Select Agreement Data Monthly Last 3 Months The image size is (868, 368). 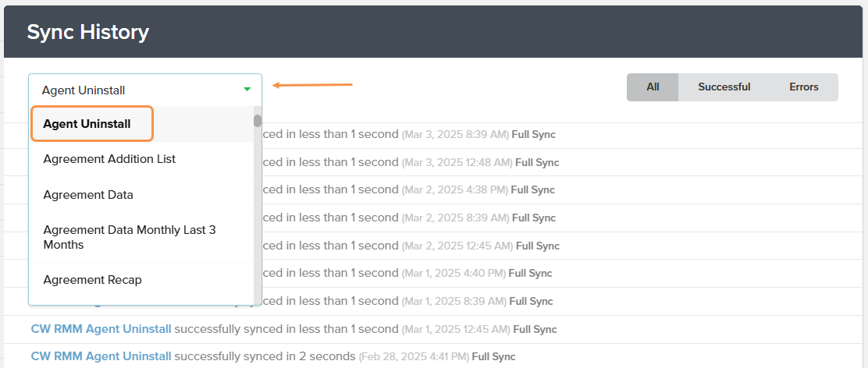(x=141, y=238)
